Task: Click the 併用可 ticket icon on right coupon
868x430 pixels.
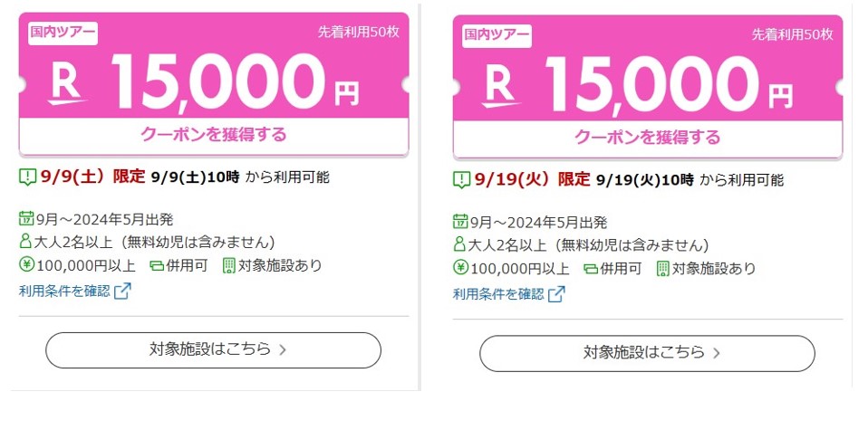Action: pyautogui.click(x=592, y=269)
